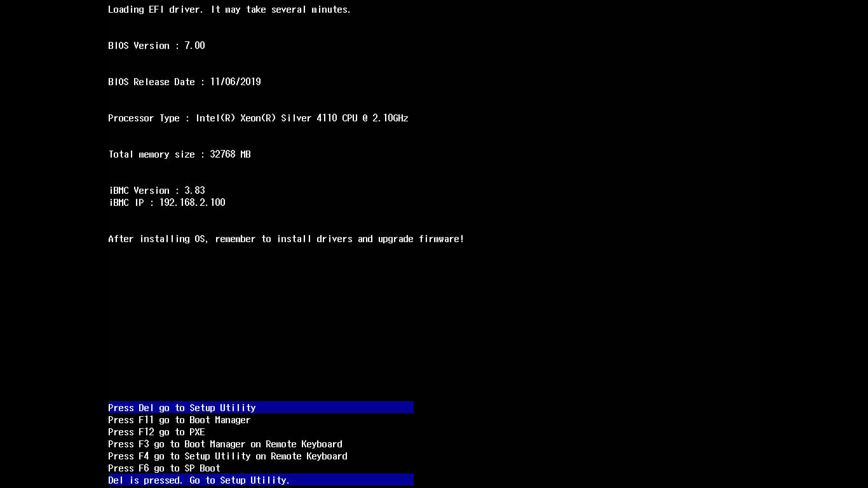The height and width of the screenshot is (488, 868).
Task: Select the 'Press F12 go to PXE' line
Action: coord(156,432)
